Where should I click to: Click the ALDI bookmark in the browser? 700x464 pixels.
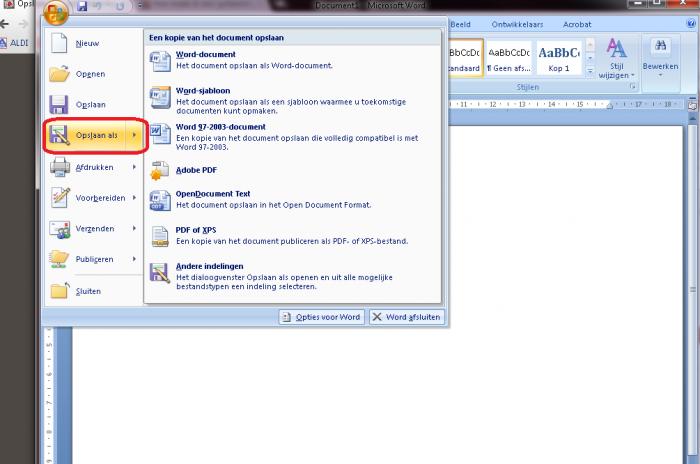[15, 43]
